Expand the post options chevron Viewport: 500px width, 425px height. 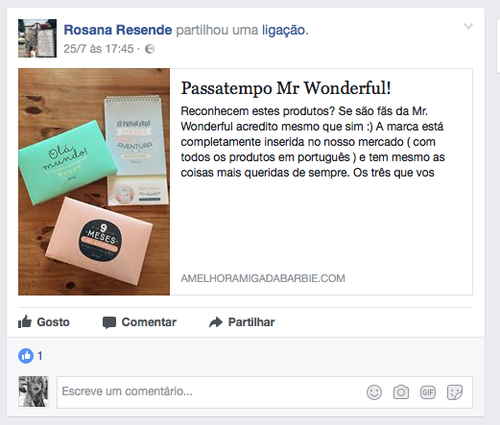(468, 26)
